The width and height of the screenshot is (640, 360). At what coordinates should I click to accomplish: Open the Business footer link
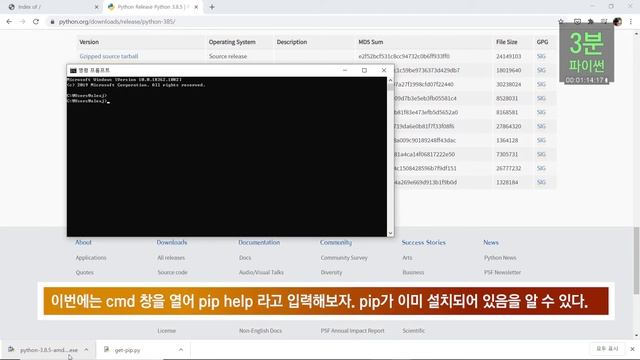pyautogui.click(x=413, y=272)
